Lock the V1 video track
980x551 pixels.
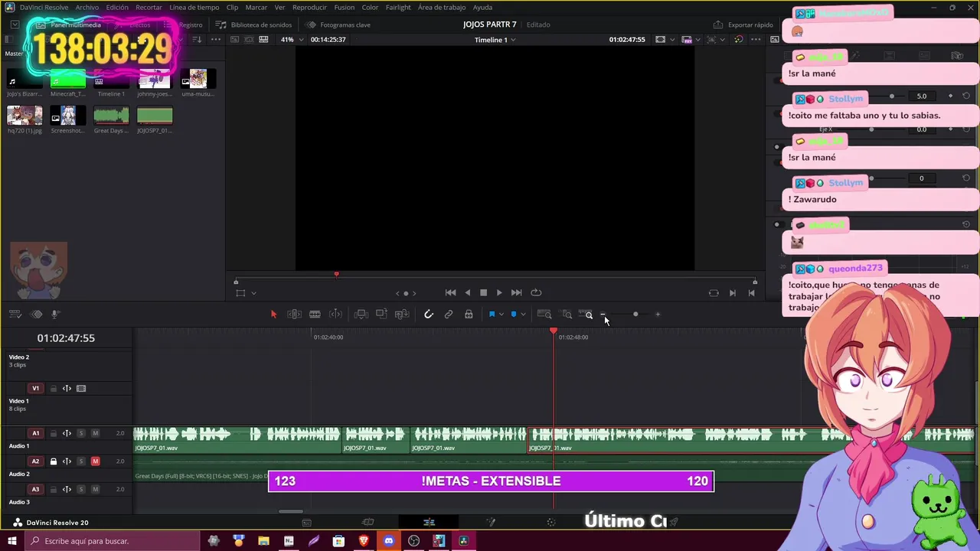click(x=53, y=389)
